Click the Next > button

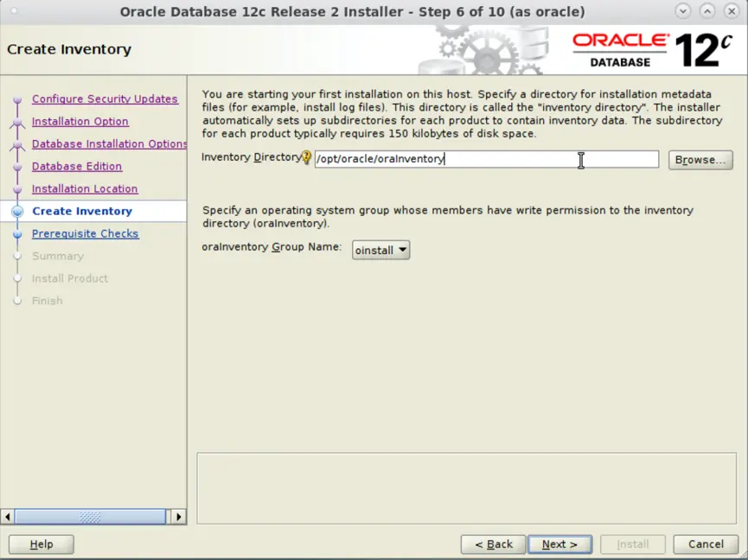point(559,544)
